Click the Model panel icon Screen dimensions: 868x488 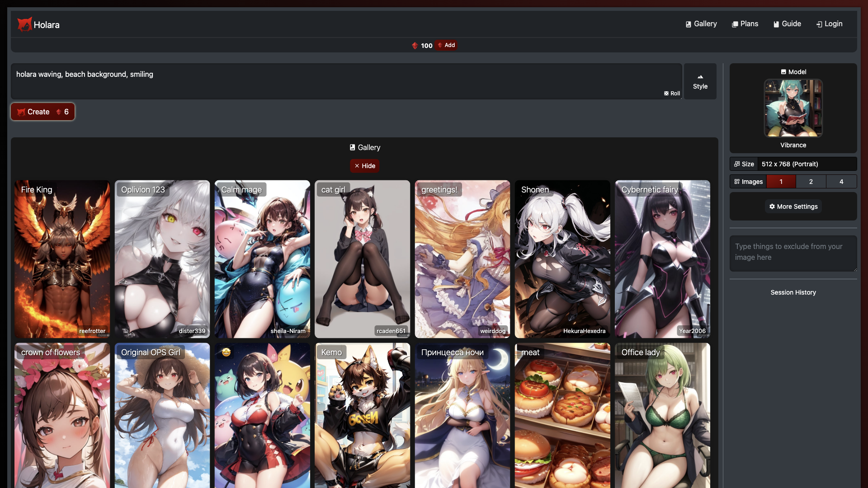[783, 71]
